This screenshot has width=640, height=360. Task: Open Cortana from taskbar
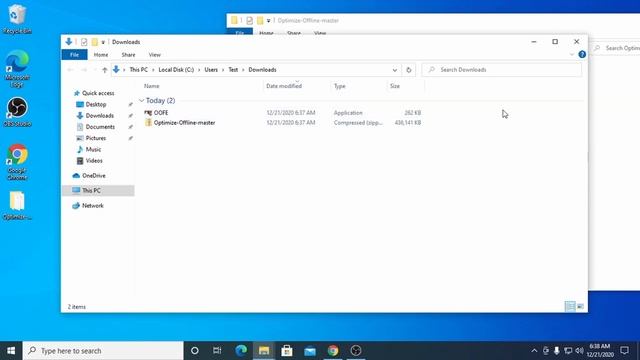click(x=195, y=351)
